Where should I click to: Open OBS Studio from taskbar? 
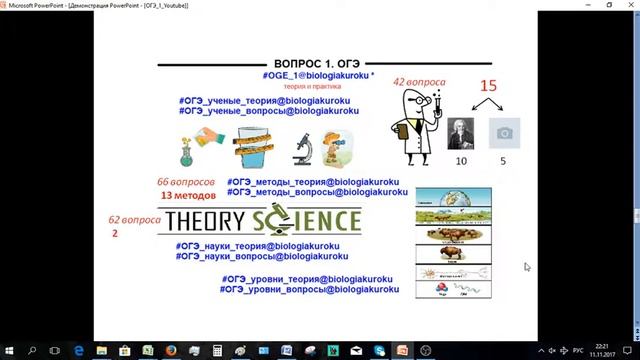(425, 351)
